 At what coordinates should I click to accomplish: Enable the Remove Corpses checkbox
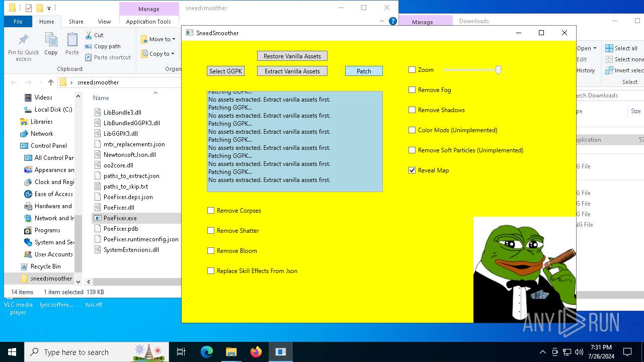coord(211,210)
